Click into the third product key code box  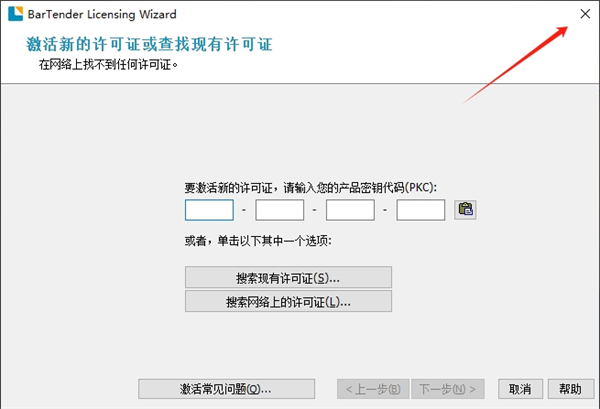click(350, 210)
